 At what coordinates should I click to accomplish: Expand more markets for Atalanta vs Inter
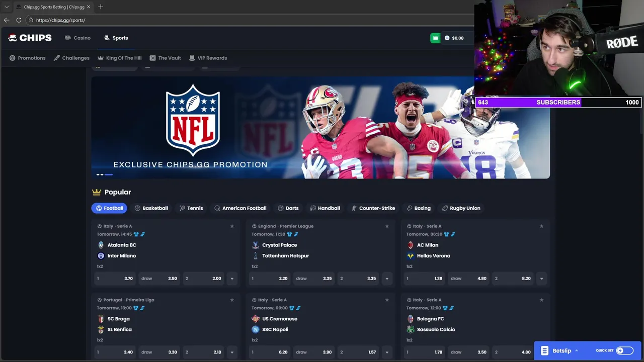(232, 279)
